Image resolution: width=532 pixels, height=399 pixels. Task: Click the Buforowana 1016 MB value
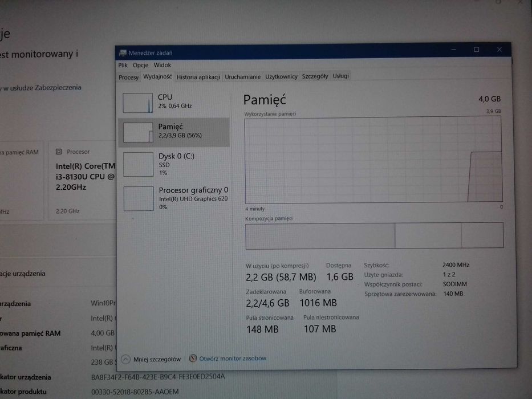pyautogui.click(x=318, y=303)
